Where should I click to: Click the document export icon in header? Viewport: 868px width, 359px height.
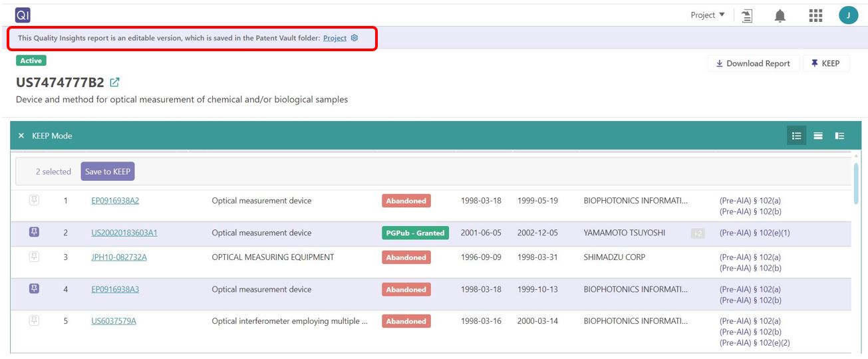pos(747,15)
